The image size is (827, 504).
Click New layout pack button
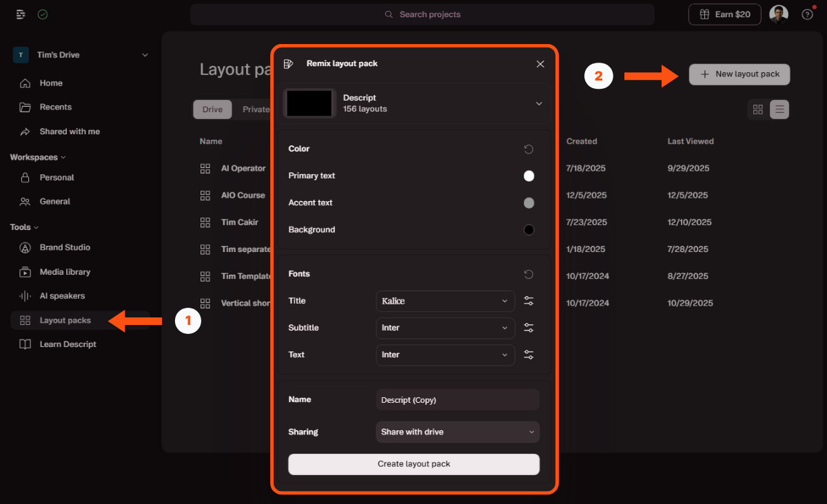click(739, 74)
